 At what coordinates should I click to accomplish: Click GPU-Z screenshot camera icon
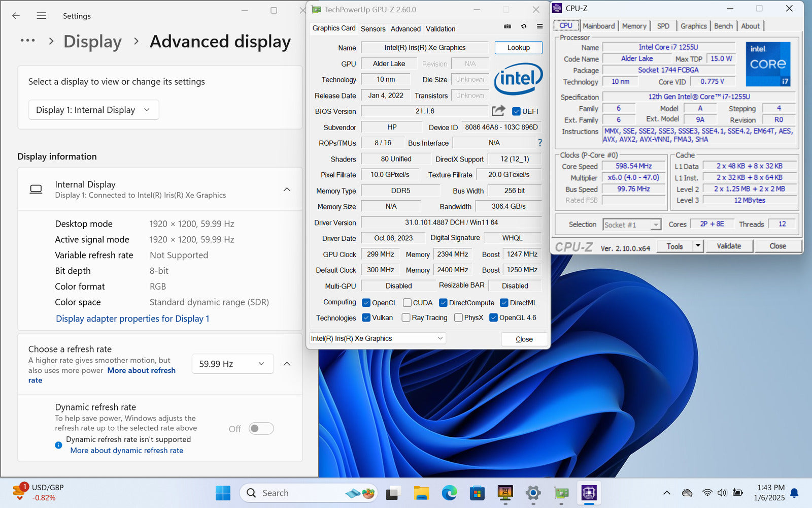[507, 26]
